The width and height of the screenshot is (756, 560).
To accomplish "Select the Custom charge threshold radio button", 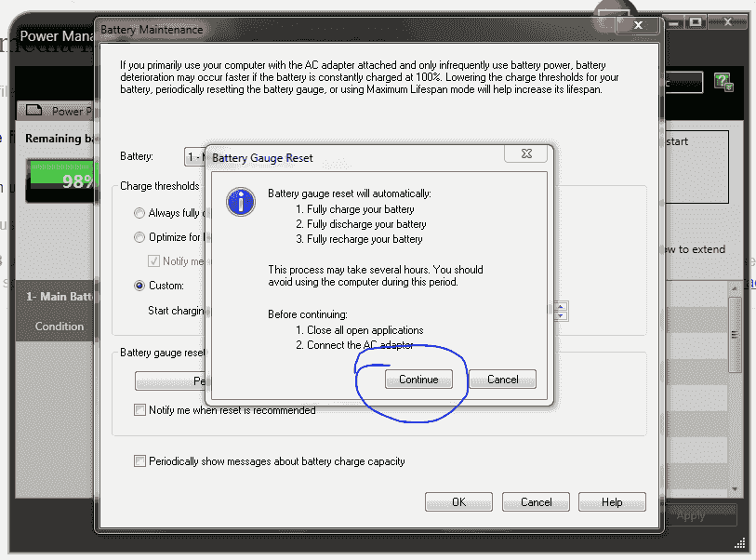I will point(139,286).
